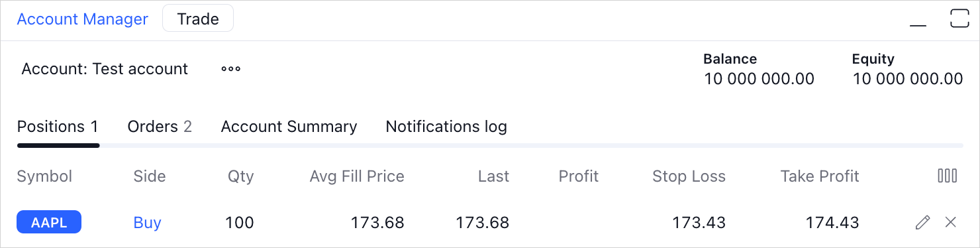Screen dimensions: 980x248
Task: Open the Notifications log tab
Action: point(446,127)
